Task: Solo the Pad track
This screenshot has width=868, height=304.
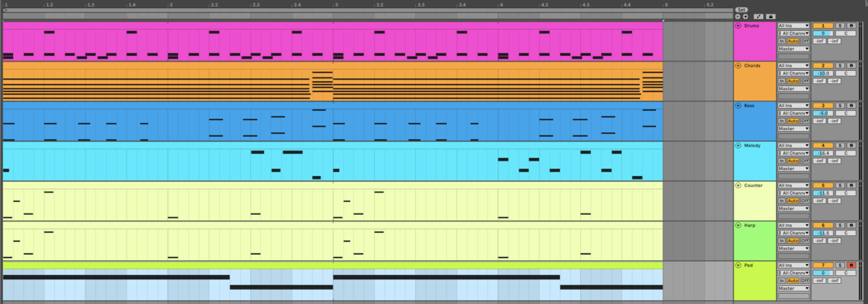Action: (x=841, y=266)
